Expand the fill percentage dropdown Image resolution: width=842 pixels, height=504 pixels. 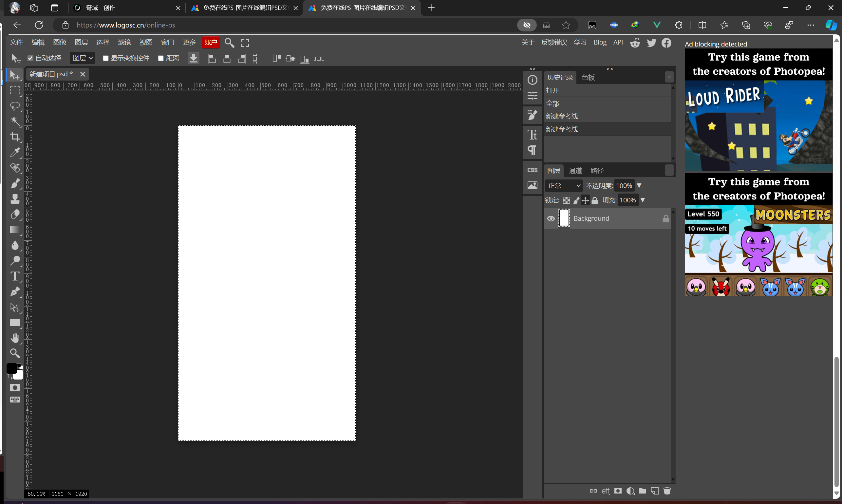642,200
